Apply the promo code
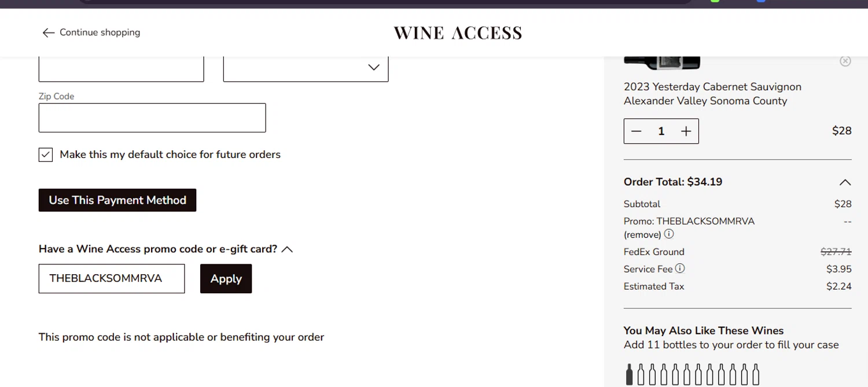 (x=226, y=279)
